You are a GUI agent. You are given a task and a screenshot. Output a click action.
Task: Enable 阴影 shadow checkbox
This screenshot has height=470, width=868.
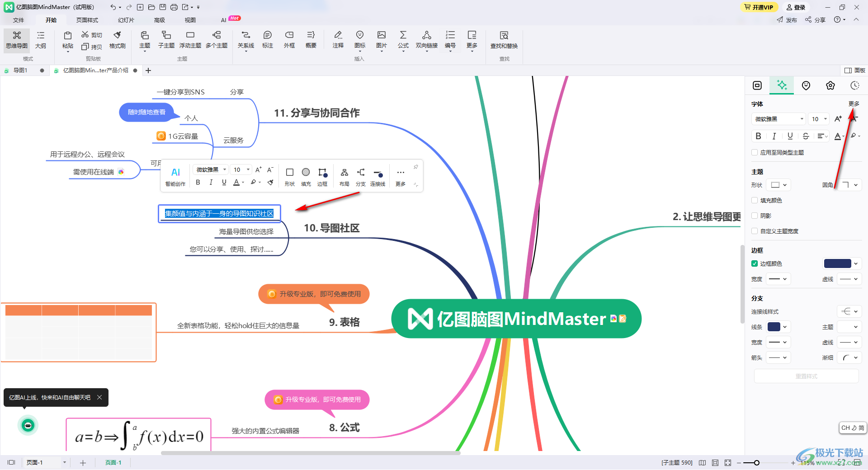pos(755,216)
